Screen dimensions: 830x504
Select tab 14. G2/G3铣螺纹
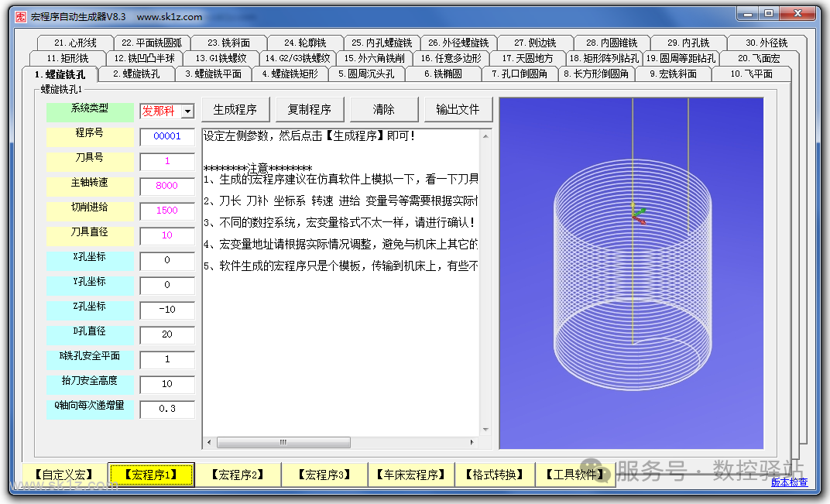pyautogui.click(x=298, y=58)
